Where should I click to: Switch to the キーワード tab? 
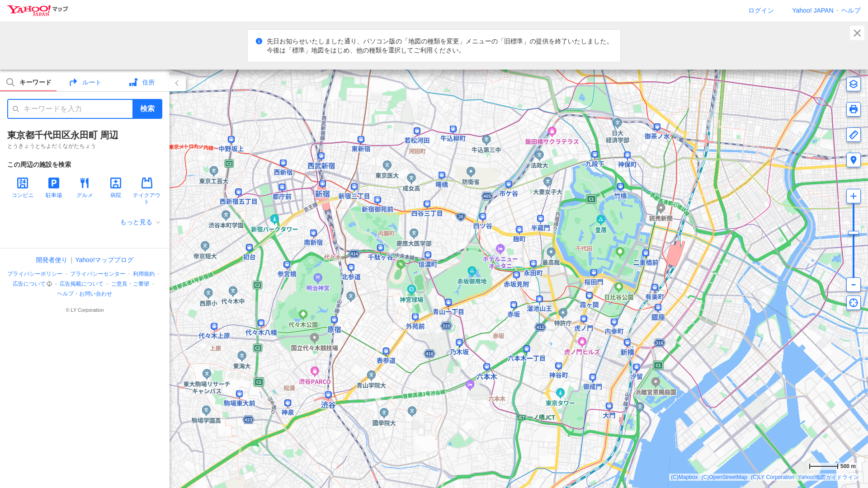(x=28, y=82)
